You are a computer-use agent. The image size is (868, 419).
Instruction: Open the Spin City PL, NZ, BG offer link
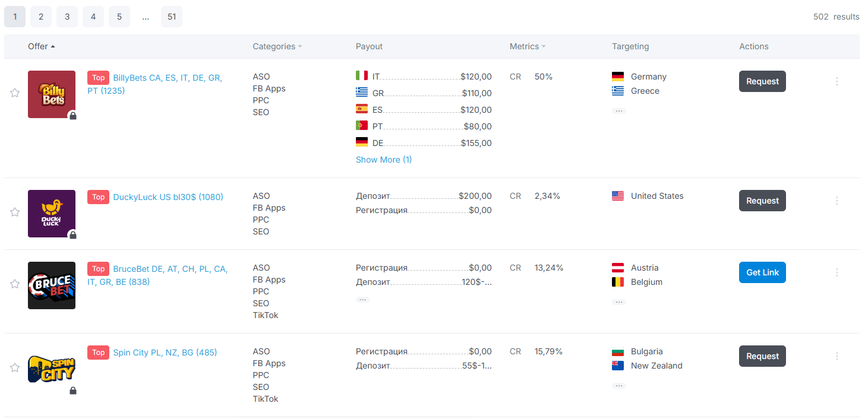(165, 353)
